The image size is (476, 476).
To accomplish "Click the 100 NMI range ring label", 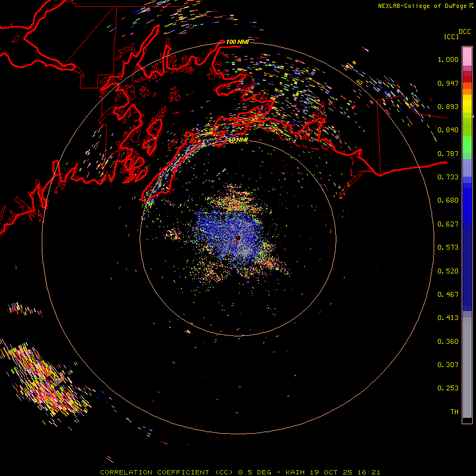I will tap(237, 42).
